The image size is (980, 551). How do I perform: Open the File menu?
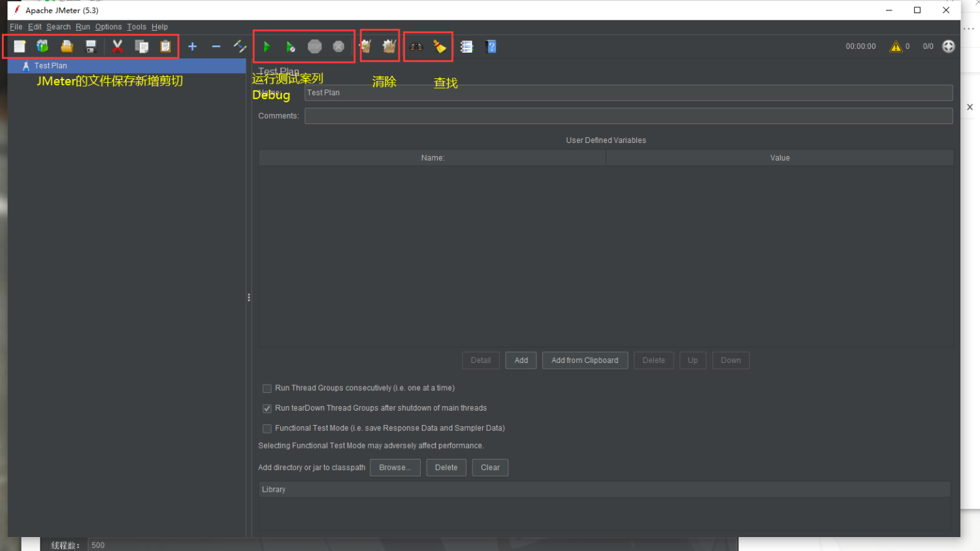point(16,27)
